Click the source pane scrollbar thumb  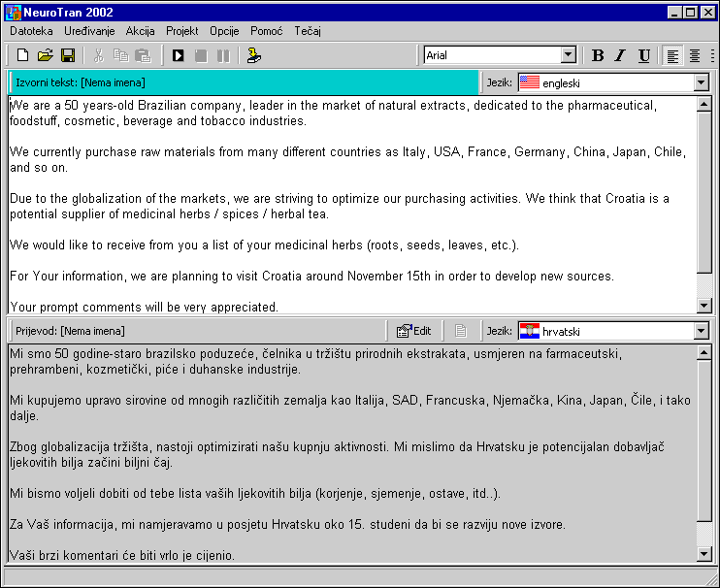click(x=704, y=193)
